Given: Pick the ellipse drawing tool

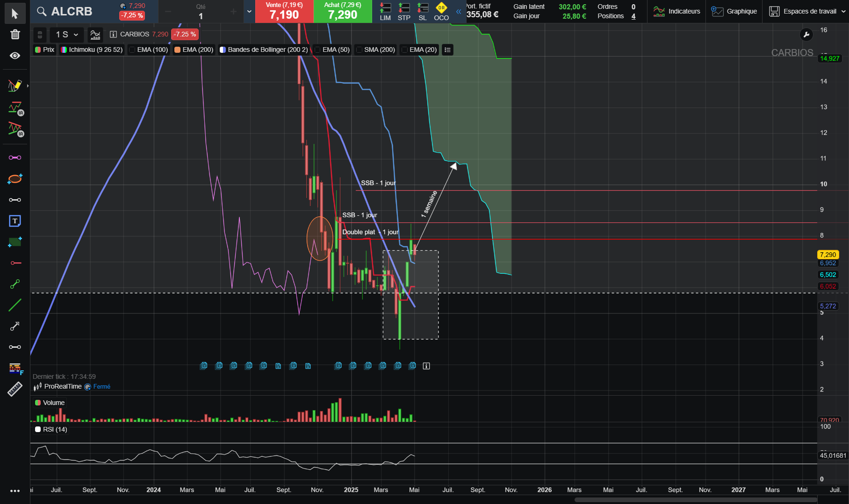Looking at the screenshot, I should (x=15, y=178).
